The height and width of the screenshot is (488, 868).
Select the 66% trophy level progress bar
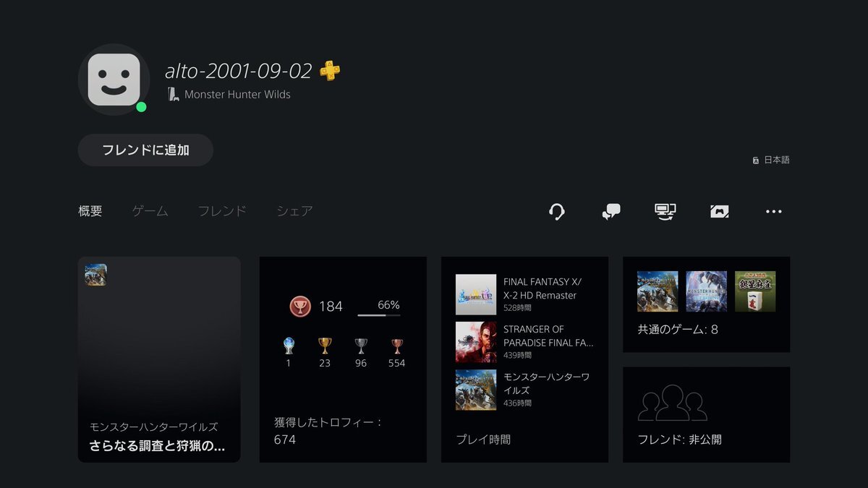(x=379, y=315)
